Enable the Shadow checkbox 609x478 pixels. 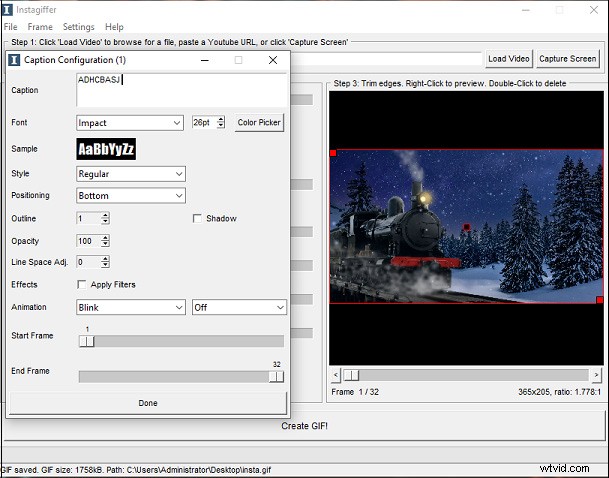point(197,219)
